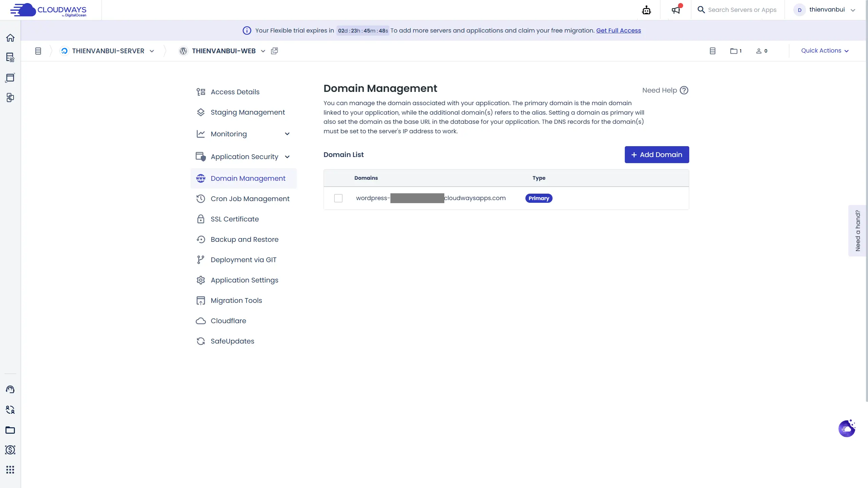Open the support headset icon in sidebar
Image resolution: width=868 pixels, height=488 pixels.
pyautogui.click(x=10, y=389)
